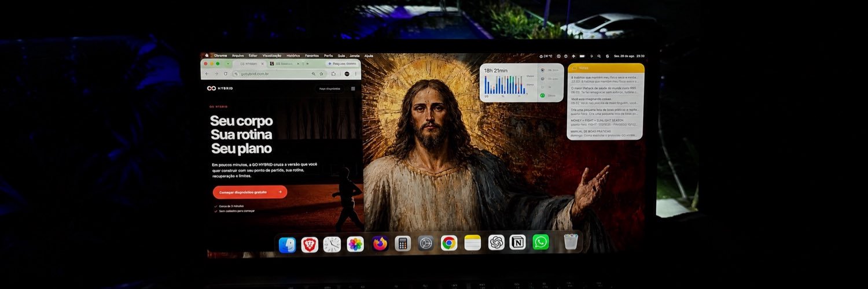Open the Histórico menu

[293, 55]
